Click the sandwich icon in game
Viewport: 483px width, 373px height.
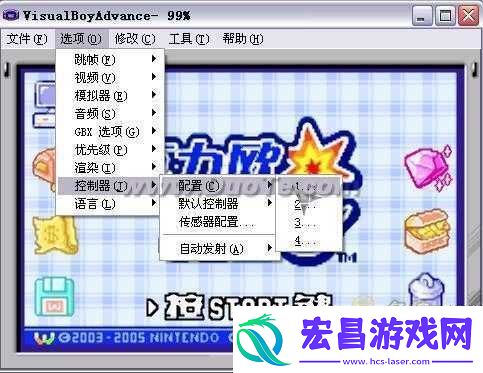pyautogui.click(x=427, y=232)
